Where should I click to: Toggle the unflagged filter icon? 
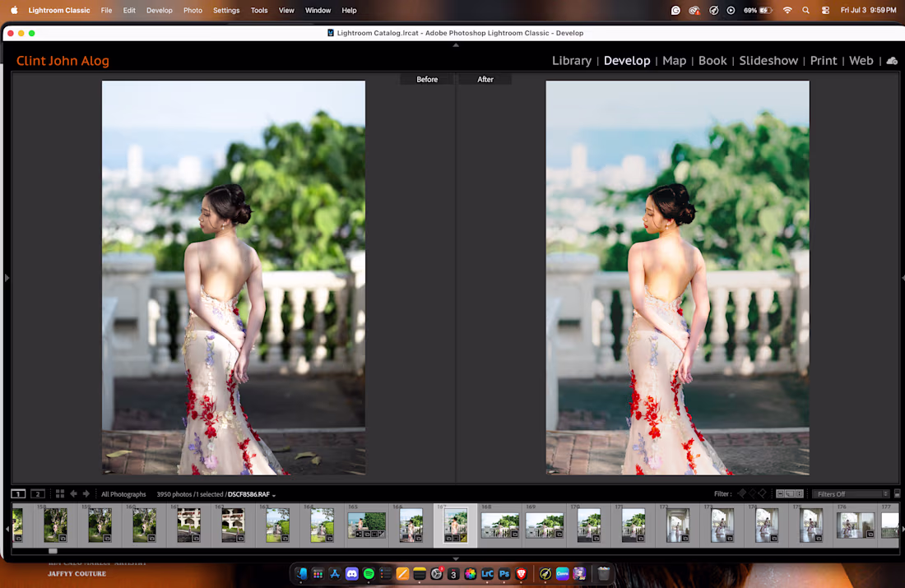tap(752, 493)
